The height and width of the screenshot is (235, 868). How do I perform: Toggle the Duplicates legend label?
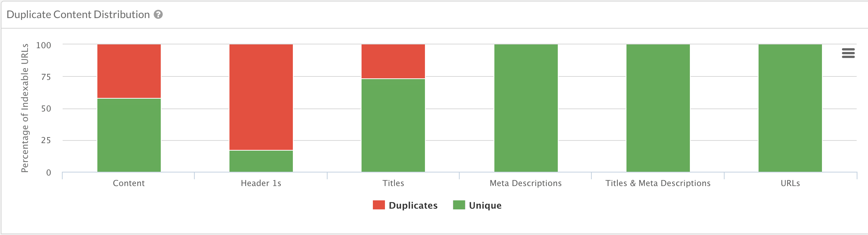(x=413, y=205)
